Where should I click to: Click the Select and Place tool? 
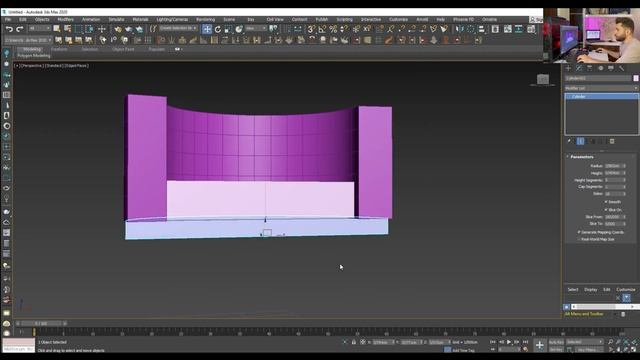[x=239, y=29]
